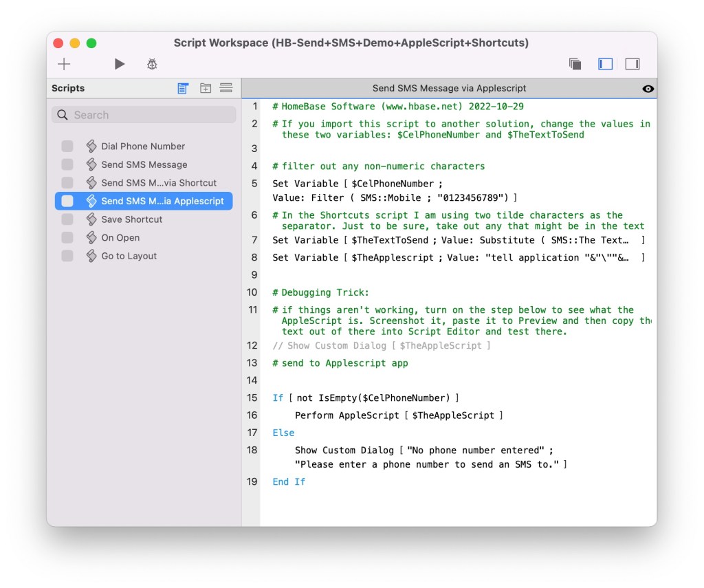Click the stacked windows icon in toolbar

coord(575,64)
